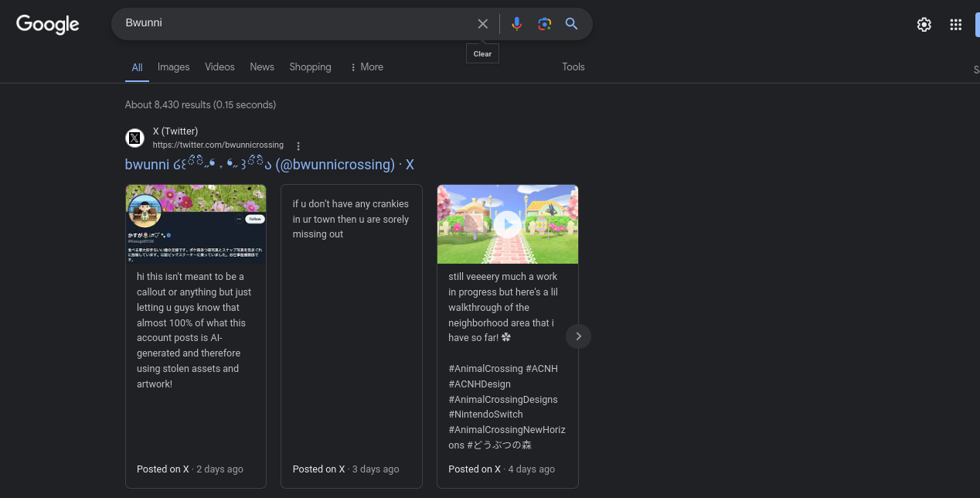This screenshot has height=498, width=980.
Task: Open the flower profile screenshot thumbnail
Action: 196,224
